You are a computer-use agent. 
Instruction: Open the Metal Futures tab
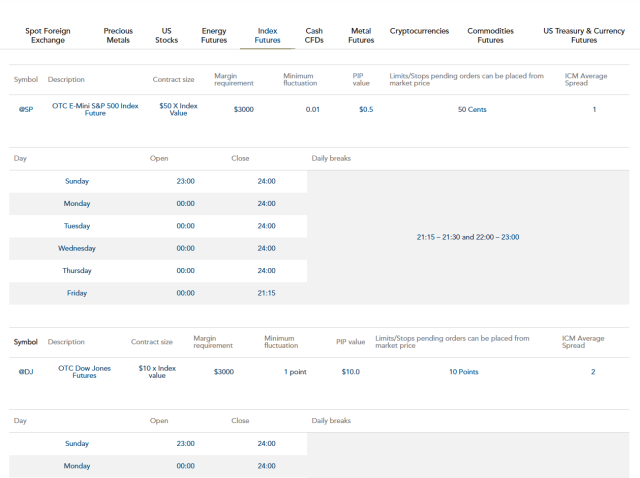point(361,36)
